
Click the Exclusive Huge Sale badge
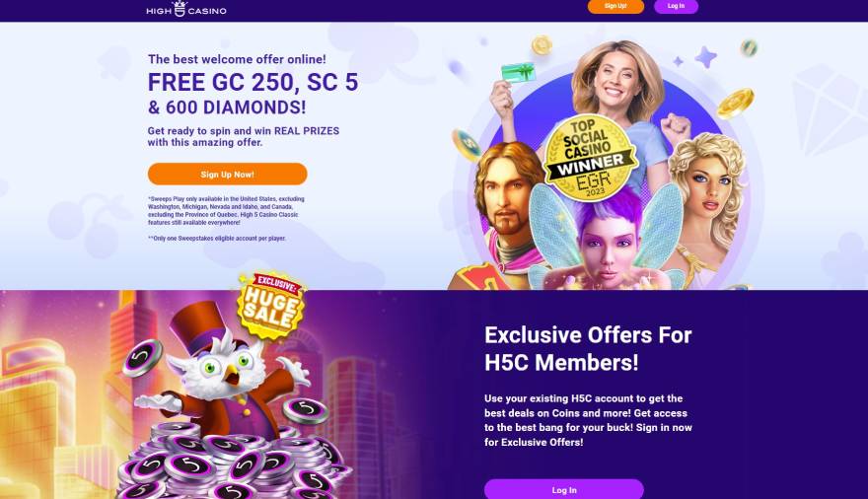[x=271, y=305]
